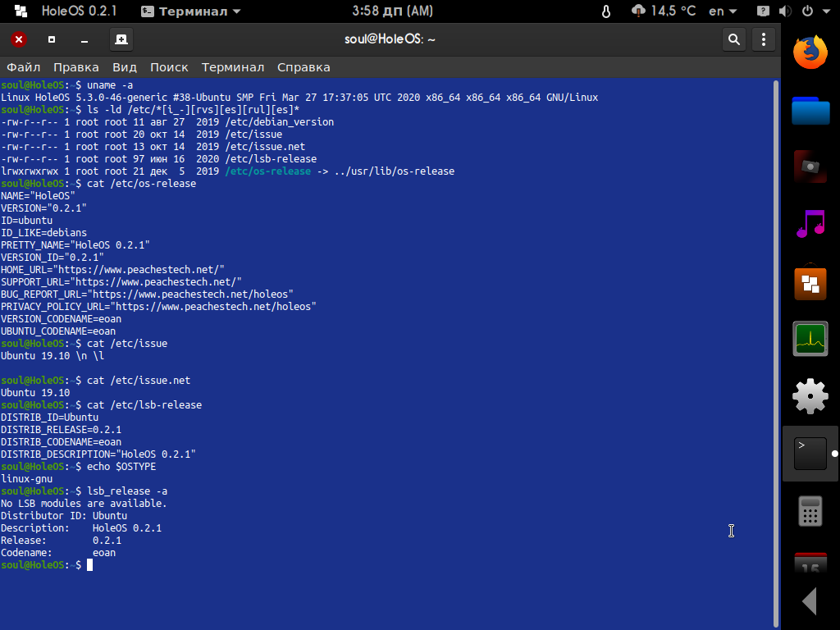Screen dimensions: 840x630
Task: Open the clock showing 3:58 дп (AM)
Action: (393, 11)
